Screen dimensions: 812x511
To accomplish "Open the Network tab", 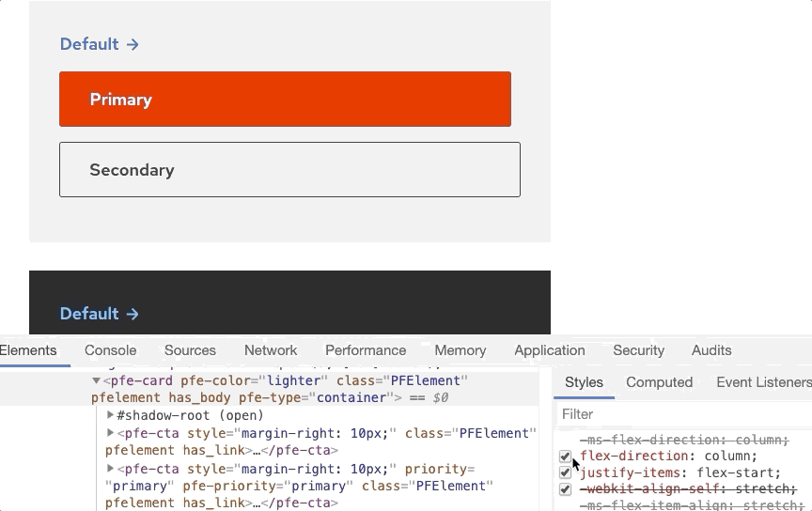I will 271,350.
